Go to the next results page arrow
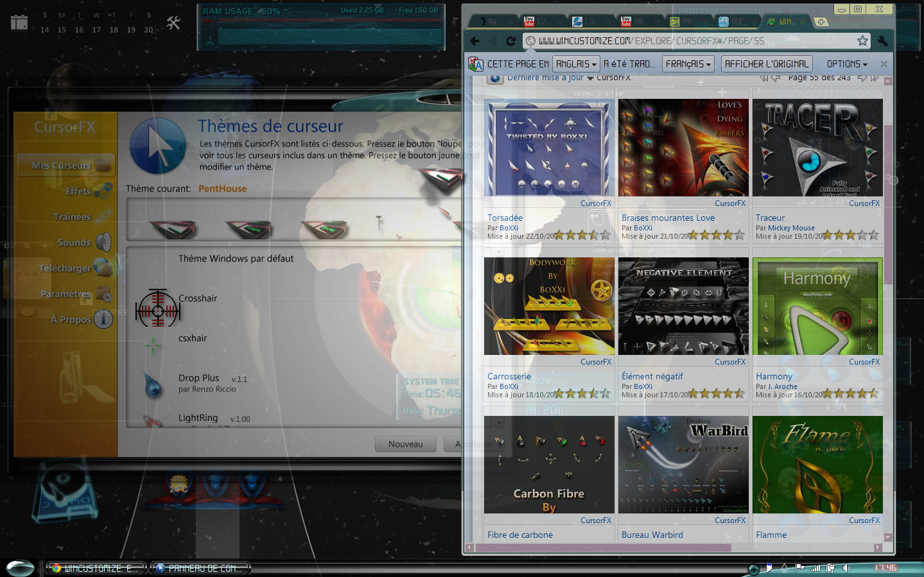 pyautogui.click(x=862, y=78)
